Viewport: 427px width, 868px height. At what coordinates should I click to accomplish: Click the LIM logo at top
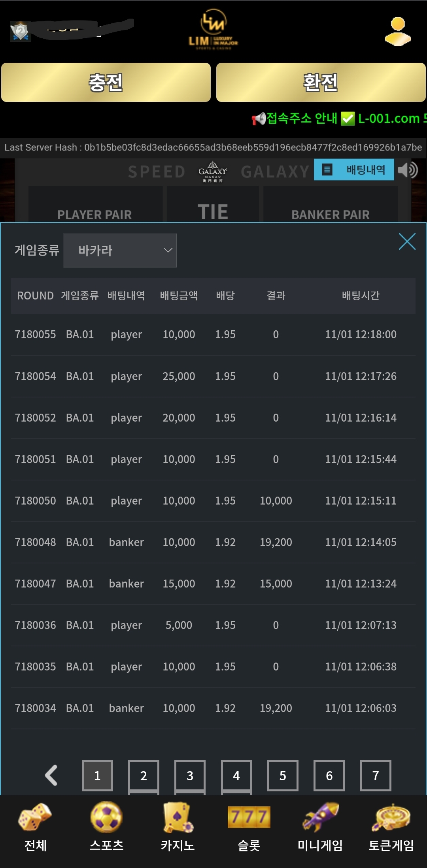point(213,30)
